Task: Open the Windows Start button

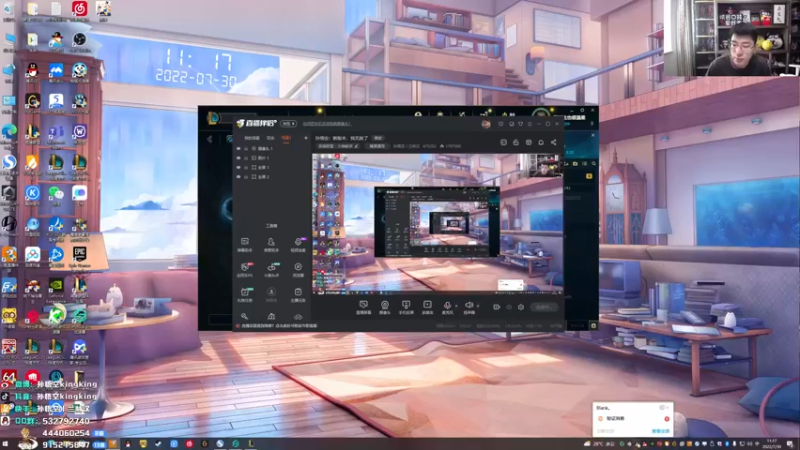Action: 6,444
